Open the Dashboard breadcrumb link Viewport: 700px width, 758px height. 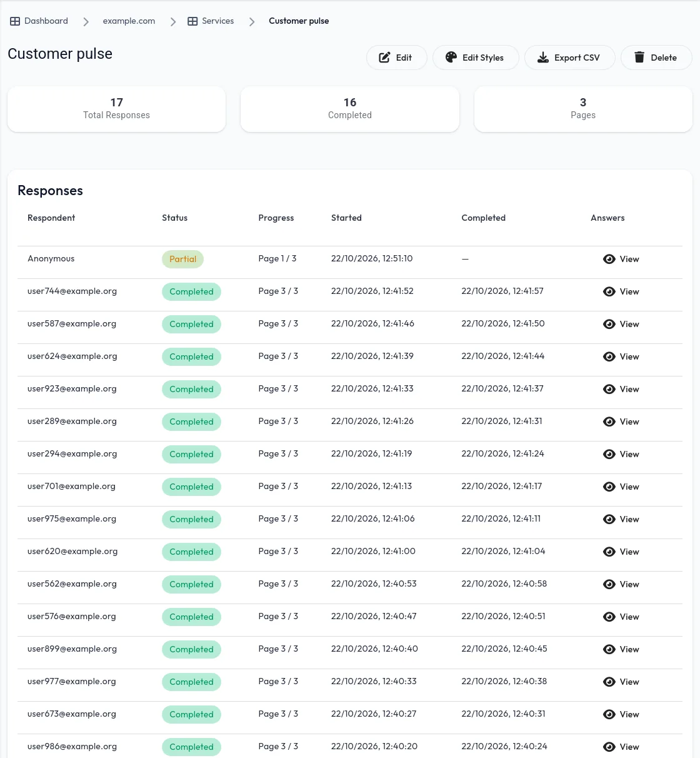(x=39, y=21)
